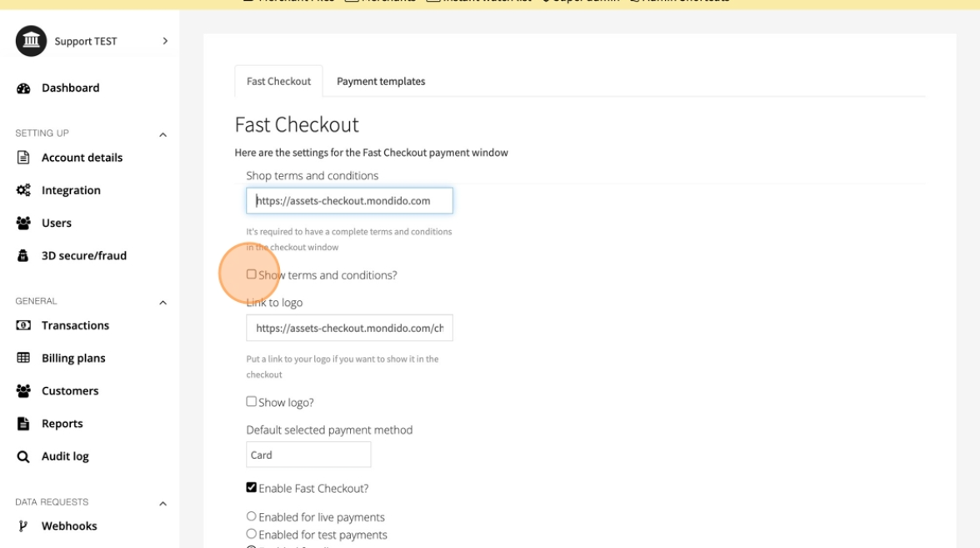Select Enabled for live payments

click(x=252, y=517)
